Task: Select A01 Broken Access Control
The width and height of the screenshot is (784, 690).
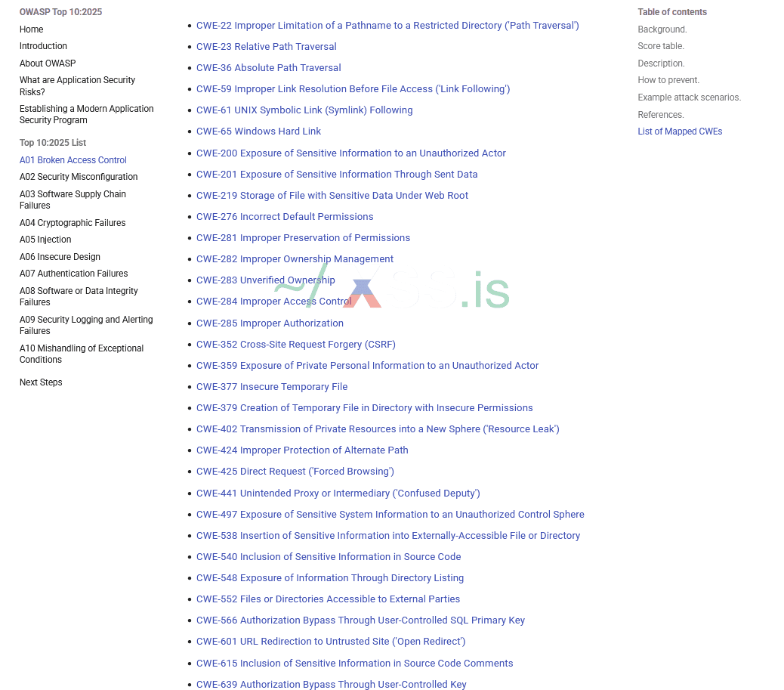Action: (x=73, y=160)
